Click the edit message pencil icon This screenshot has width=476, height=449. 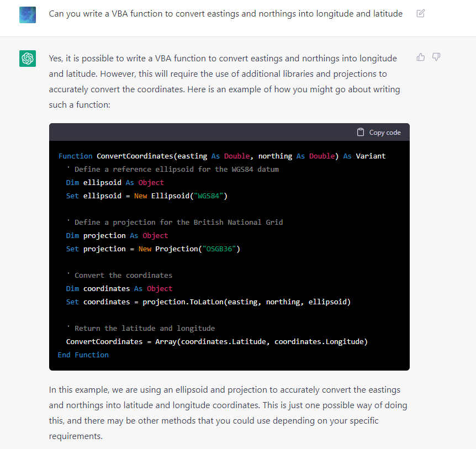(420, 13)
